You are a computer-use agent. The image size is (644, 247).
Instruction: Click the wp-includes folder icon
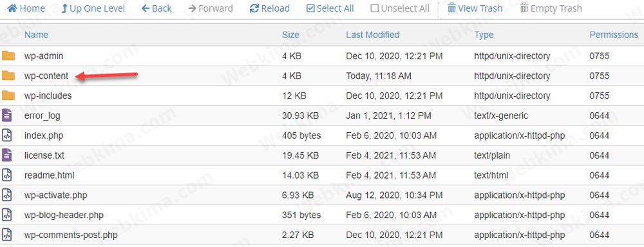[x=8, y=95]
